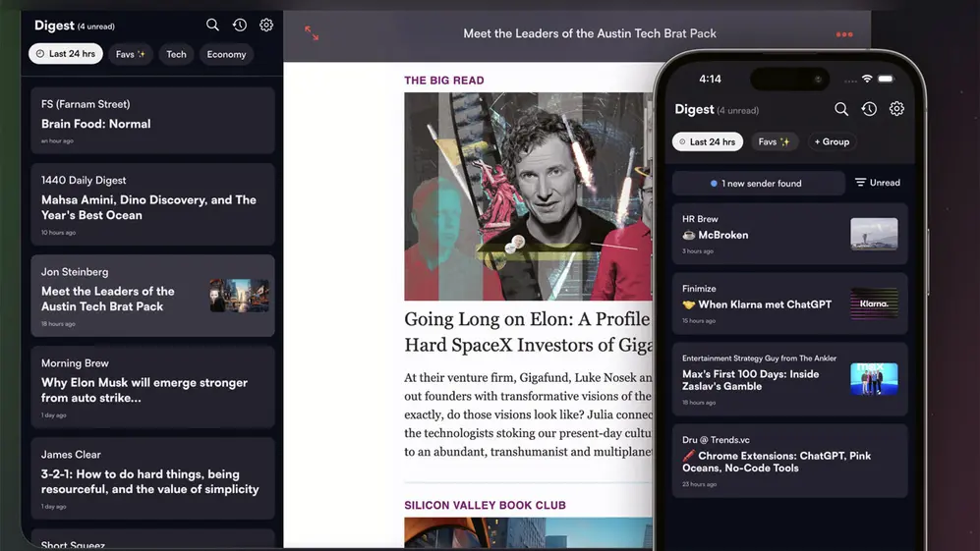Screen dimensions: 980x551
Task: Click the Silicon Valley Book Club image
Action: [528, 533]
